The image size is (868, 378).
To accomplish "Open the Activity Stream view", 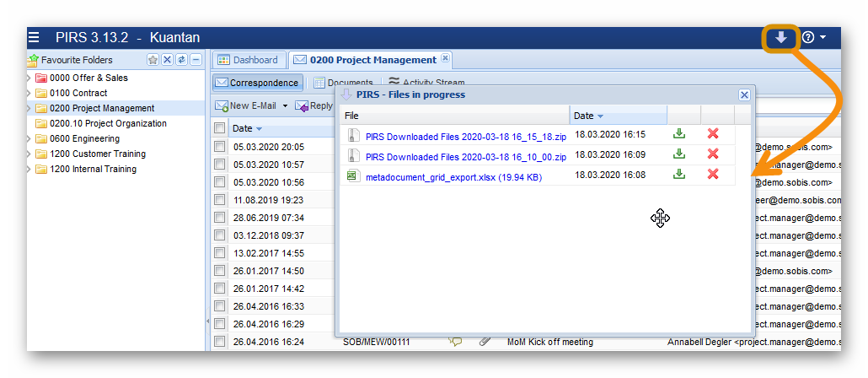I will click(x=426, y=83).
